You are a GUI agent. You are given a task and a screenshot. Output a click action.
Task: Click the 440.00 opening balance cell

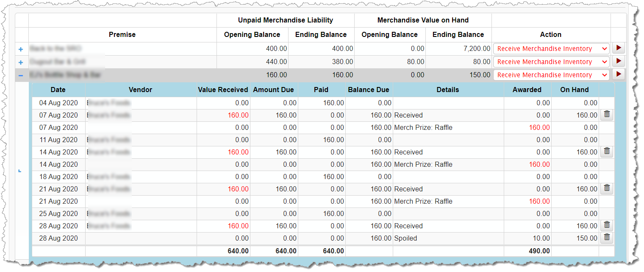tap(253, 62)
